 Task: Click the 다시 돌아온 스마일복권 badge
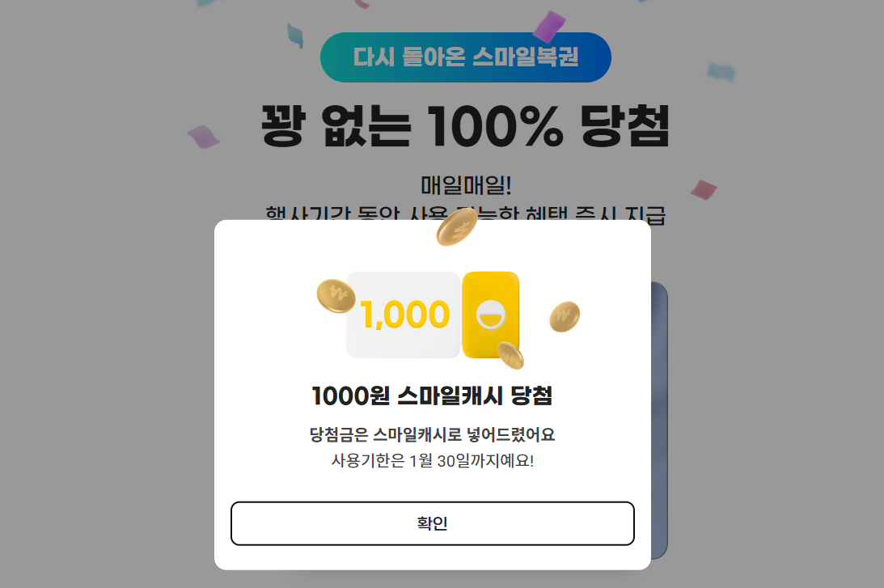click(466, 57)
